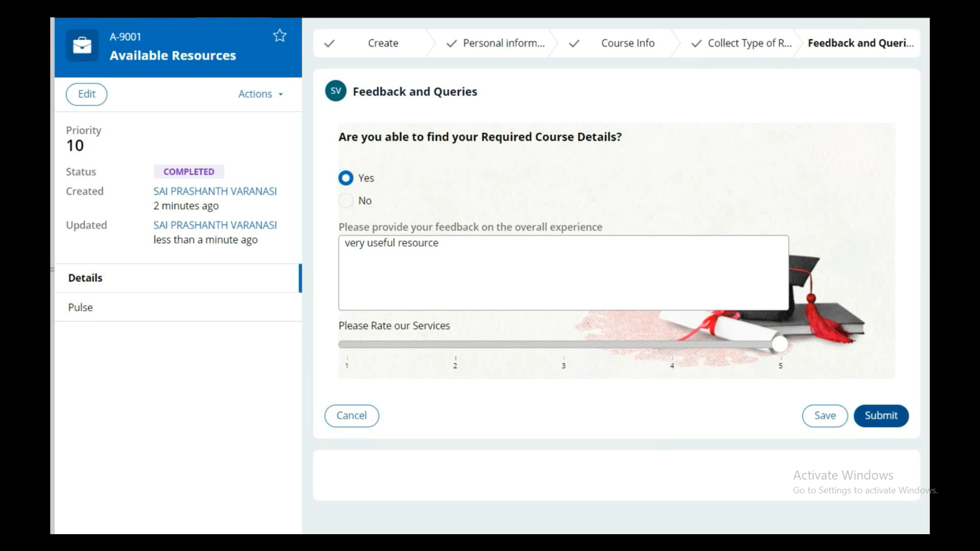This screenshot has width=980, height=551.
Task: Switch to the Pulse tab
Action: [x=81, y=307]
